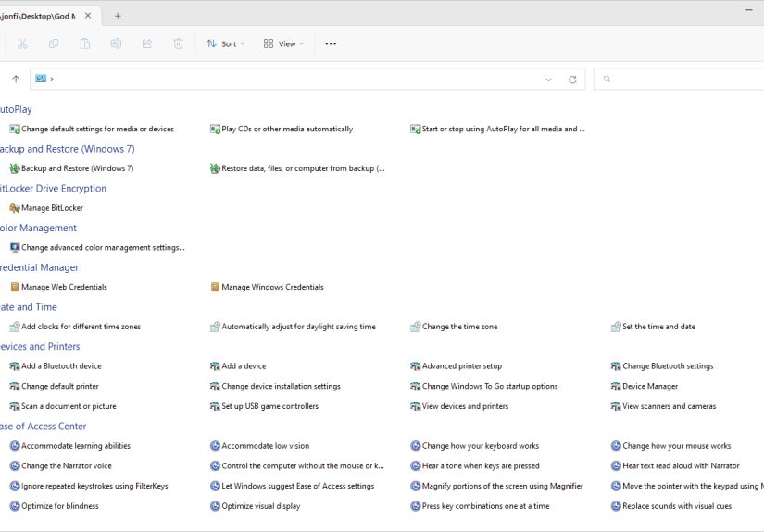The width and height of the screenshot is (764, 532).
Task: Click the breadcrumb chevron after the location icon
Action: pos(52,79)
